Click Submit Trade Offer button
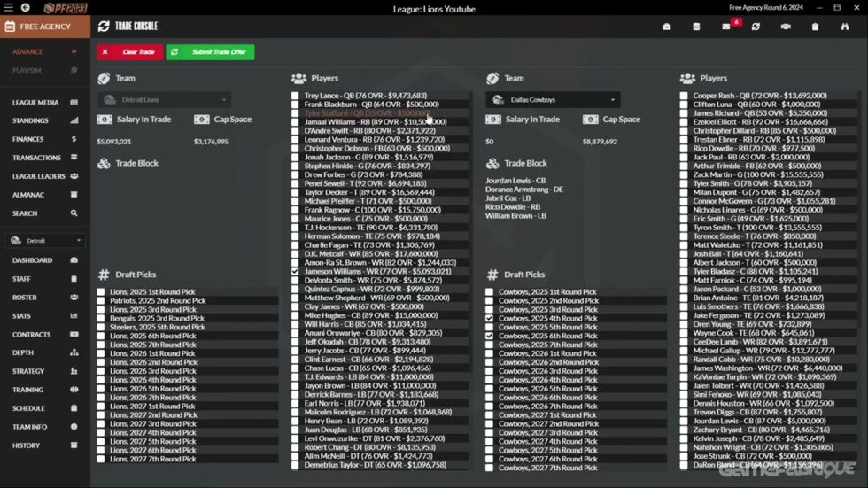Viewport: 868px width, 488px height. tap(211, 52)
